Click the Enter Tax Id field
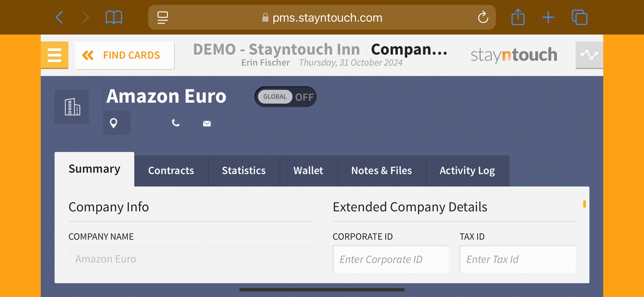Image resolution: width=644 pixels, height=297 pixels. point(518,259)
